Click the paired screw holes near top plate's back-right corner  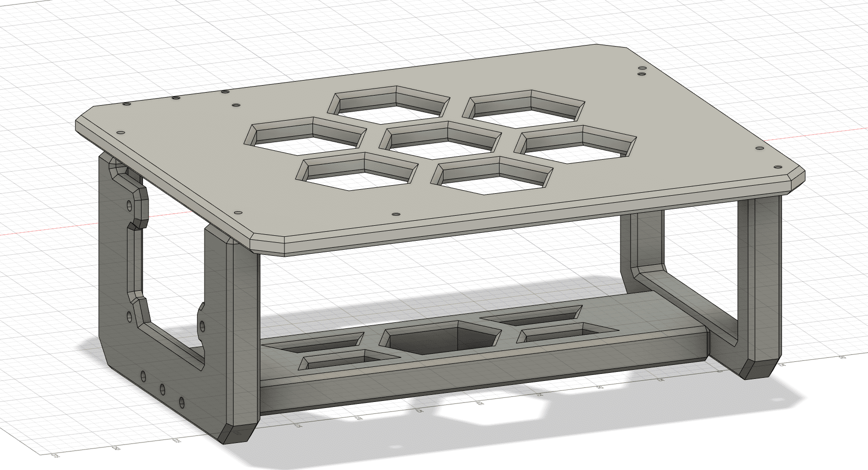(x=642, y=71)
